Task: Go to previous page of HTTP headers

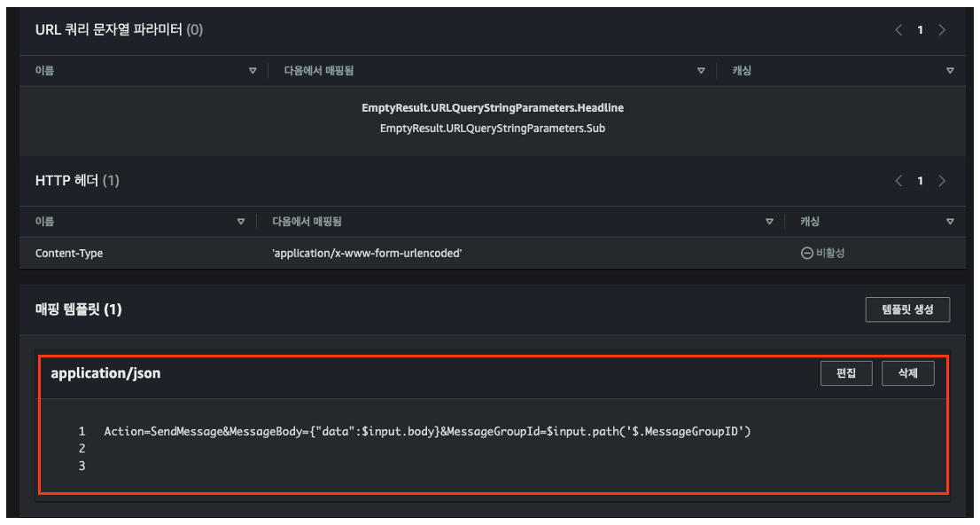Action: coord(898,181)
